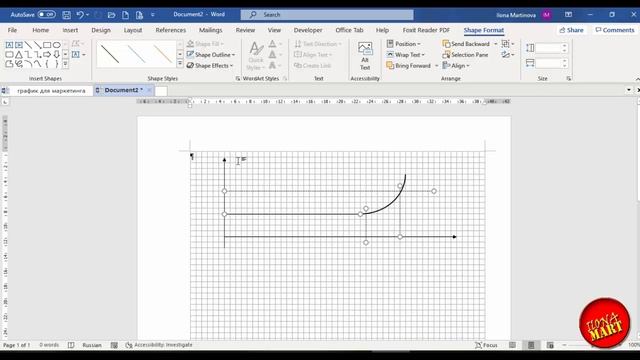Open the Shape Effects dropdown
640x360 pixels.
tap(210, 66)
